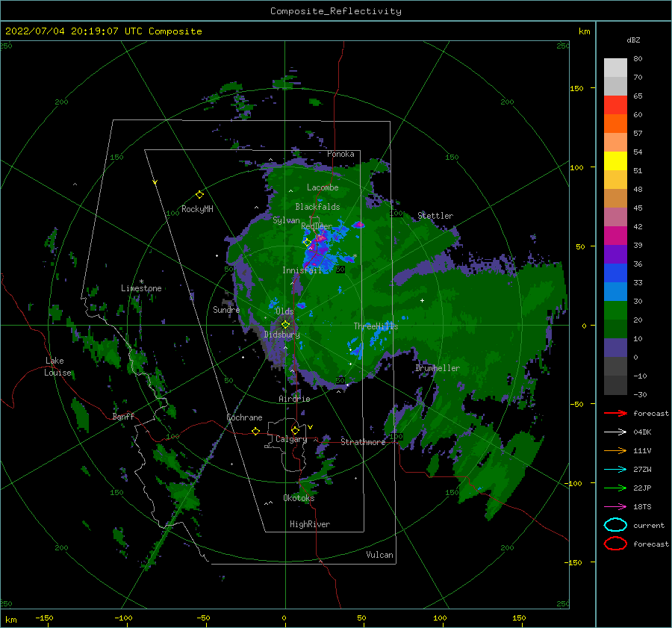
Task: Click the Lake Louise label
Action: pyautogui.click(x=57, y=367)
